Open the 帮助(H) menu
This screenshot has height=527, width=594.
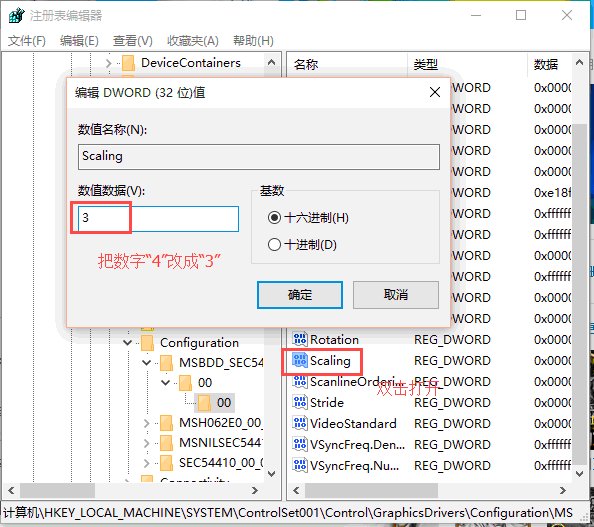pyautogui.click(x=253, y=41)
